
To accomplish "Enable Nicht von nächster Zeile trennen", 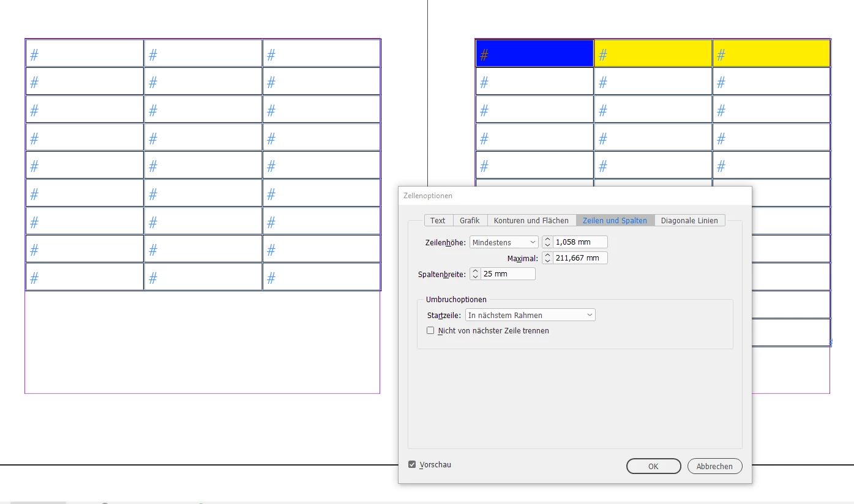I will [430, 330].
